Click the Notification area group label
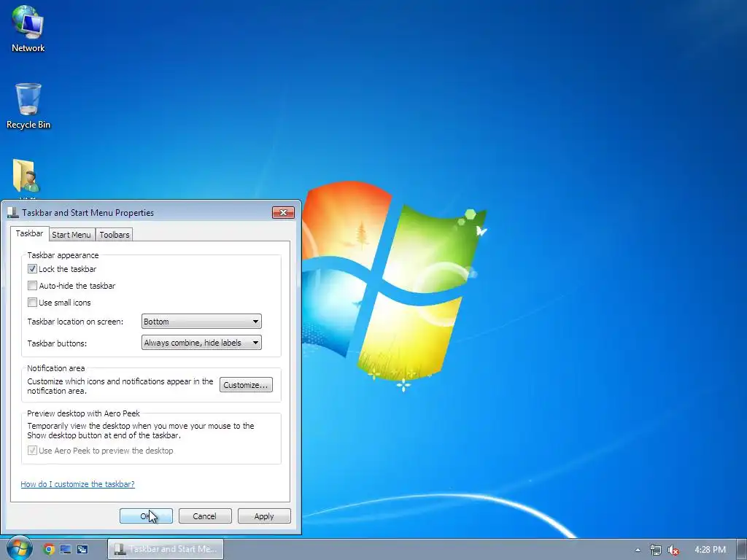Image resolution: width=747 pixels, height=560 pixels. point(55,368)
